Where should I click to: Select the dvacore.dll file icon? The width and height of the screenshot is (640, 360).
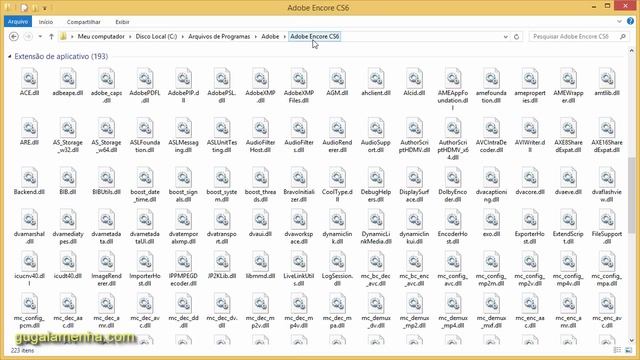530,177
